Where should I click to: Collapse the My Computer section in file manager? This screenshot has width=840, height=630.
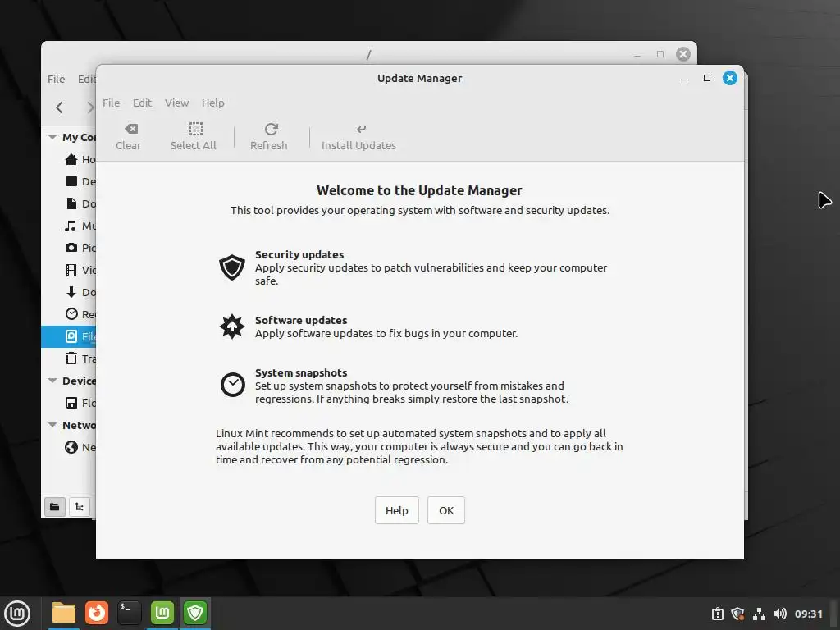click(x=52, y=137)
